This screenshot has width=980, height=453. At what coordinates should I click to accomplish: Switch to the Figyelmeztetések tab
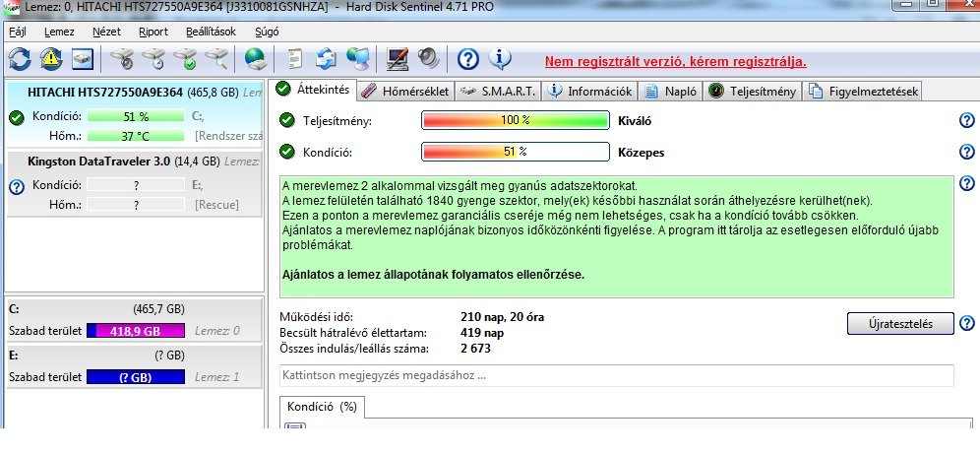[x=863, y=92]
